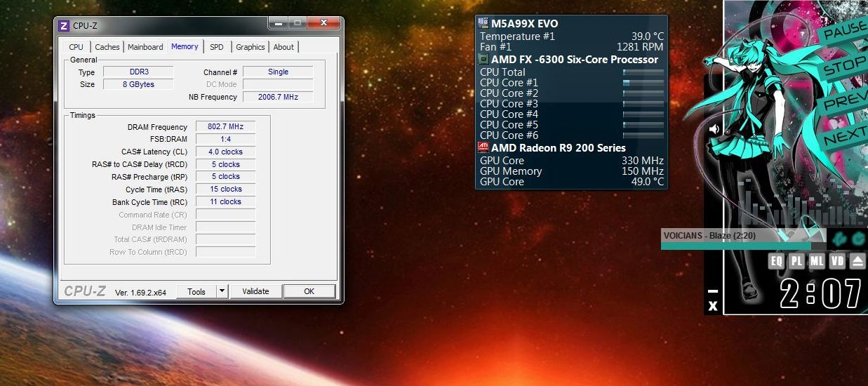Click the Validate button
Image resolution: width=868 pixels, height=386 pixels.
coord(255,291)
